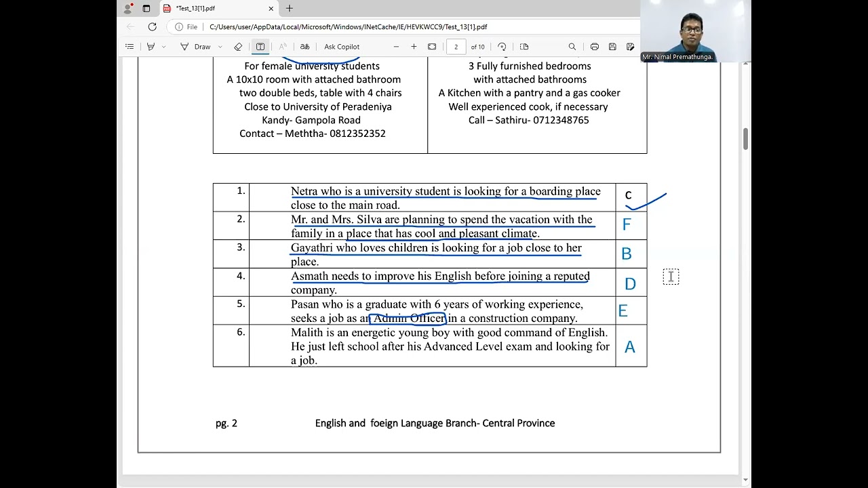Toggle the Add text tool
The image size is (868, 488).
[260, 47]
